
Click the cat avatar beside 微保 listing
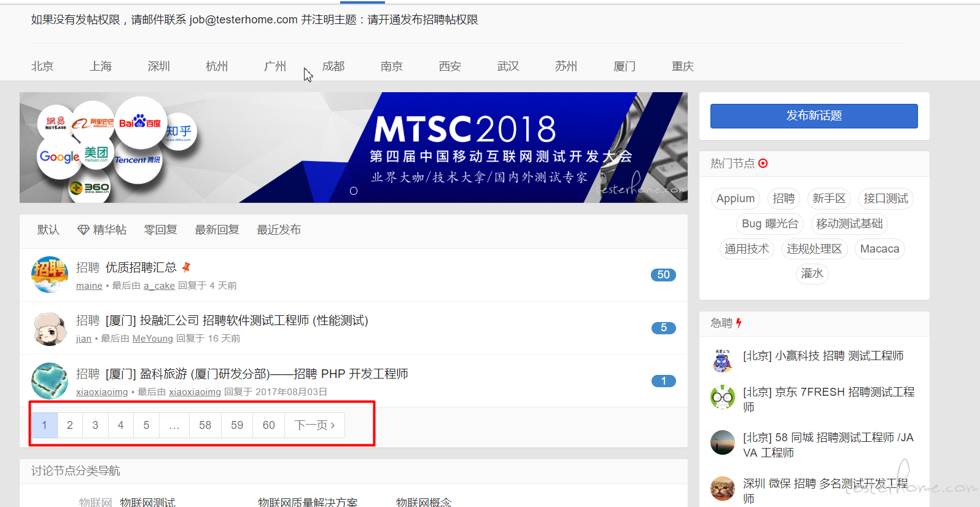(x=723, y=489)
